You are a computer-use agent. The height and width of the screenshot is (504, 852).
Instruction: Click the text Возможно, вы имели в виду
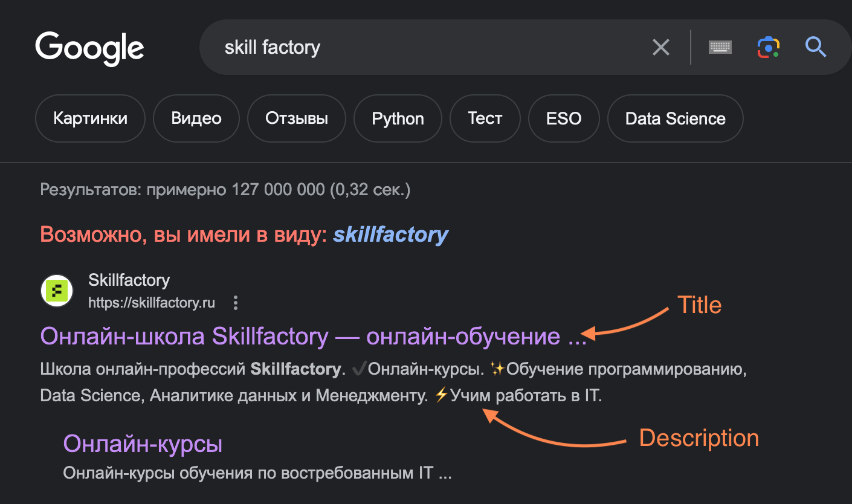pyautogui.click(x=184, y=234)
